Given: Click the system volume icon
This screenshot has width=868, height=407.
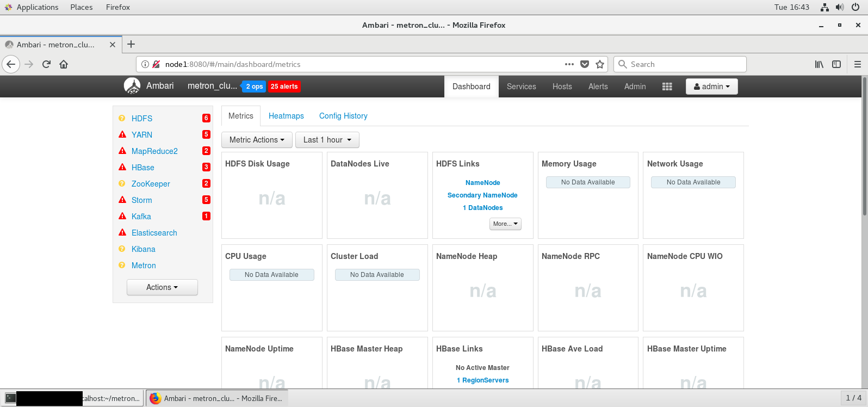Looking at the screenshot, I should coord(840,7).
